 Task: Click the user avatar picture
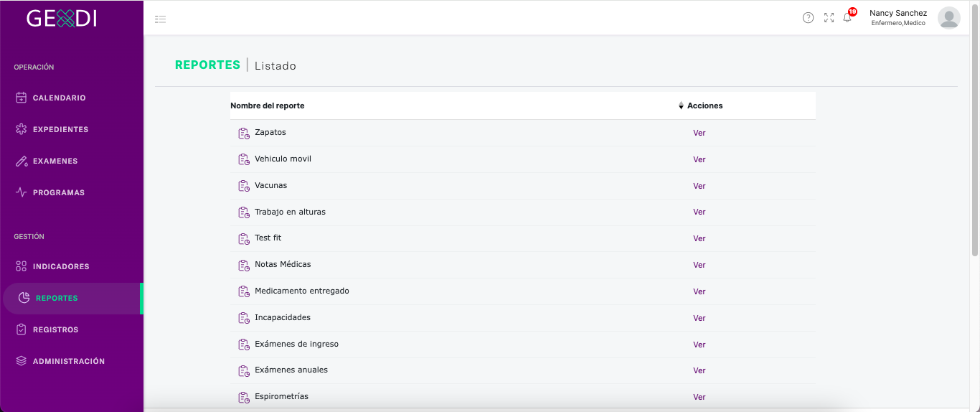point(949,18)
